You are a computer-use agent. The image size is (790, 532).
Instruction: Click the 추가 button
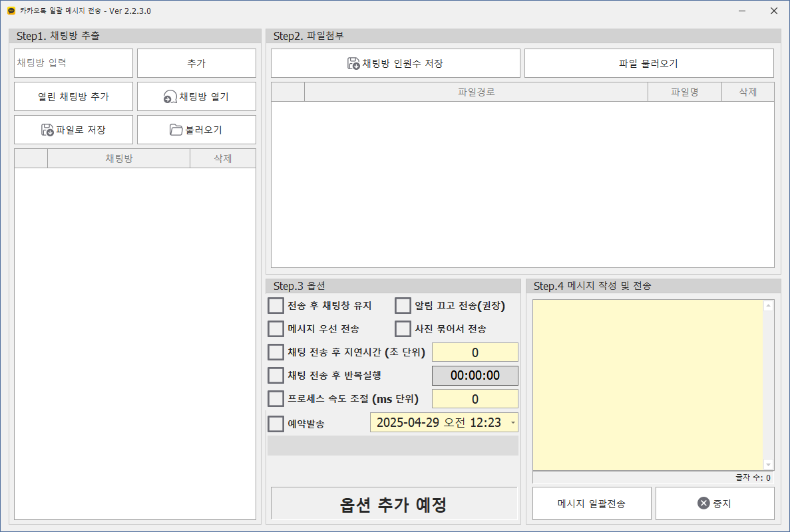tap(196, 63)
